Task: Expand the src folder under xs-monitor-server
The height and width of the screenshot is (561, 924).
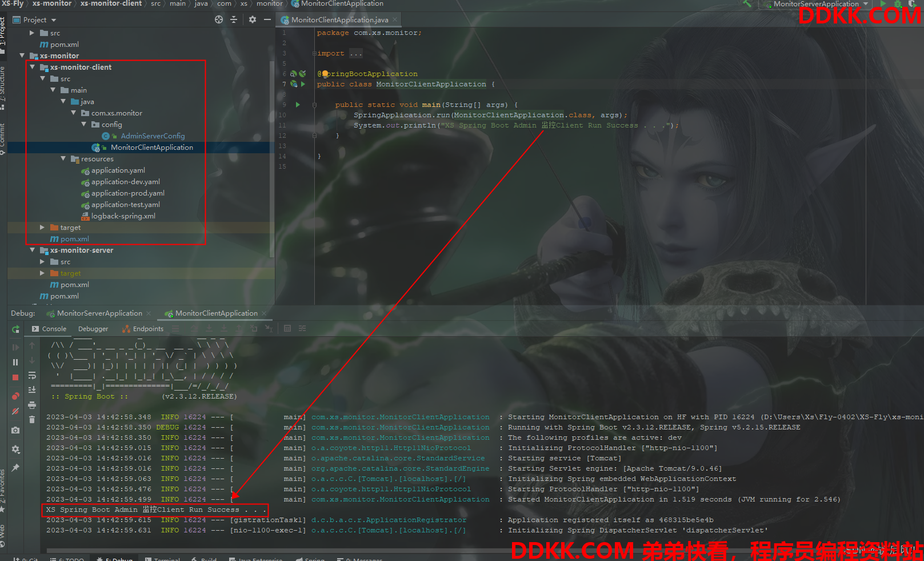Action: [42, 261]
